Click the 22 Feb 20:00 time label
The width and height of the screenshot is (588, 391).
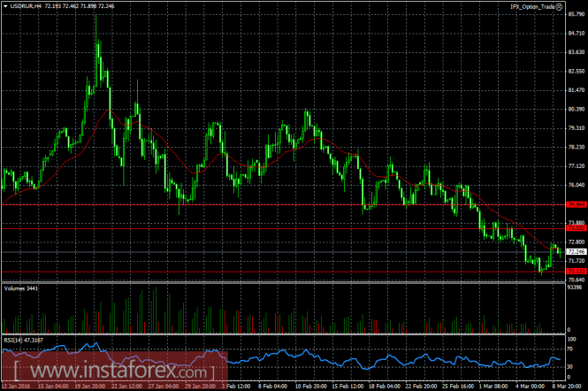(421, 386)
